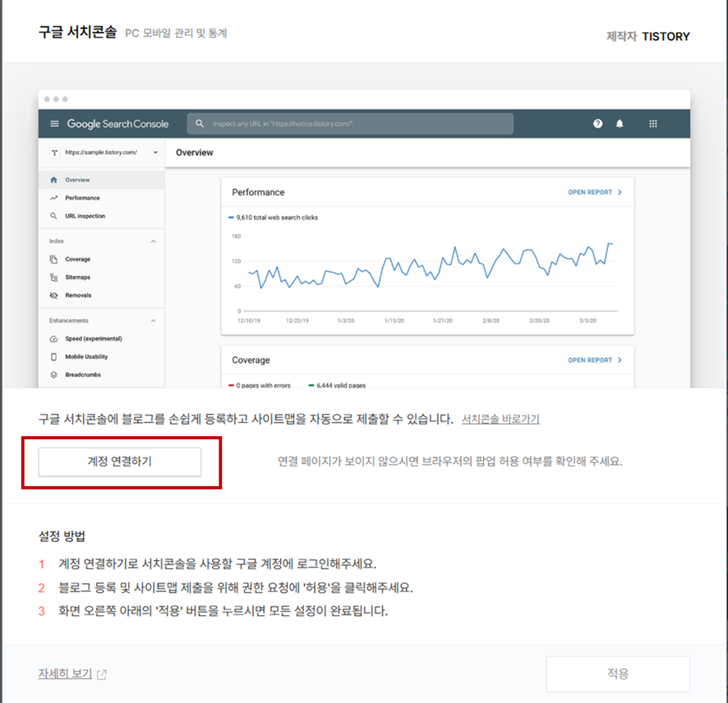Click the home icon next to Overview

(54, 180)
